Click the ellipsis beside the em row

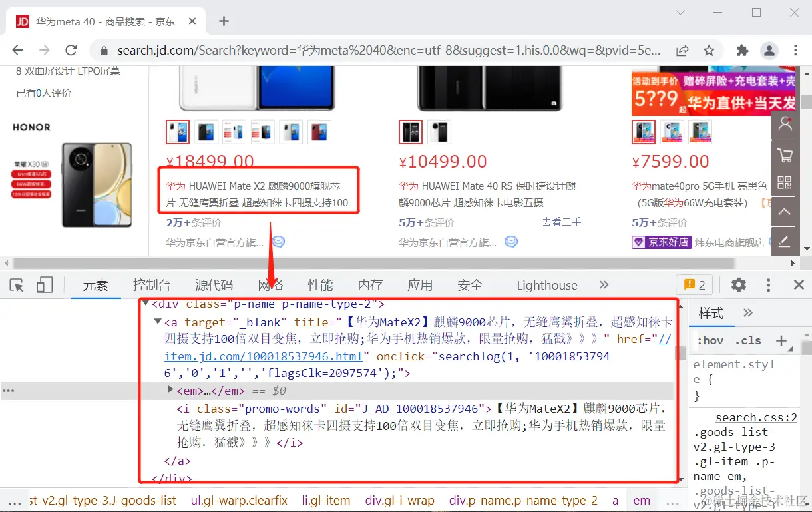pos(8,391)
